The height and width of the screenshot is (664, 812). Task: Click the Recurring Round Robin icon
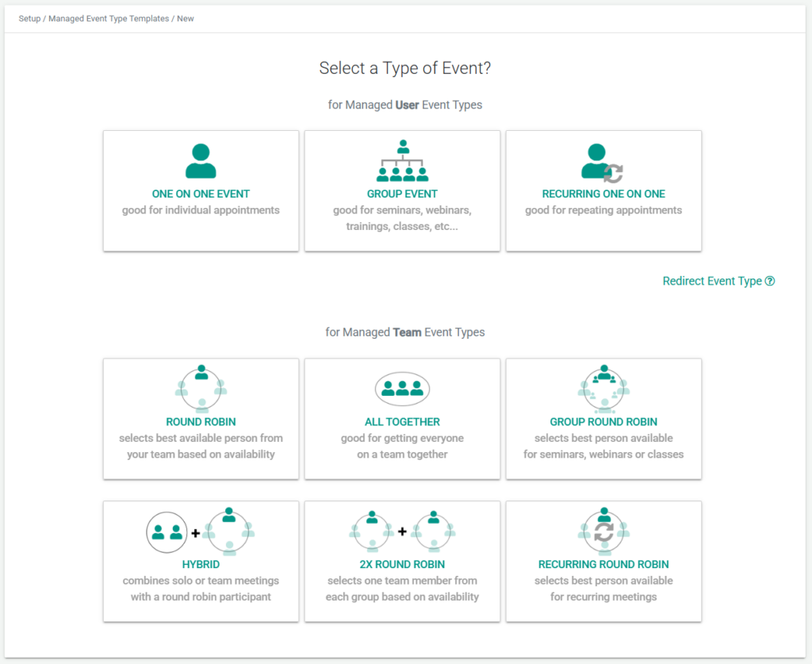pyautogui.click(x=603, y=532)
